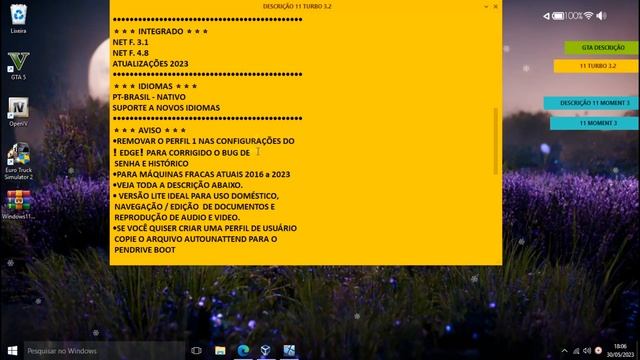Screen dimensions: 640x360
Task: Open the GTA 5 desktop shortcut
Action: click(x=18, y=65)
